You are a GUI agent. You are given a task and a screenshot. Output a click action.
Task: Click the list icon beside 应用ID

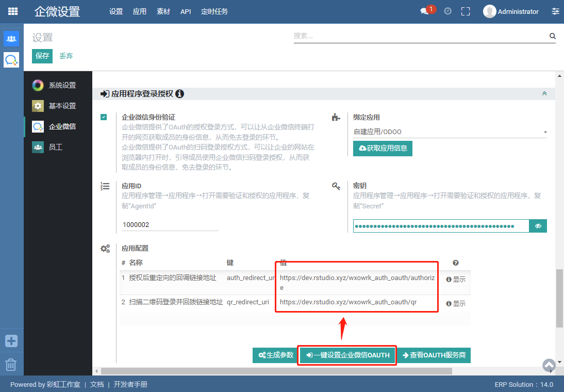(x=105, y=186)
